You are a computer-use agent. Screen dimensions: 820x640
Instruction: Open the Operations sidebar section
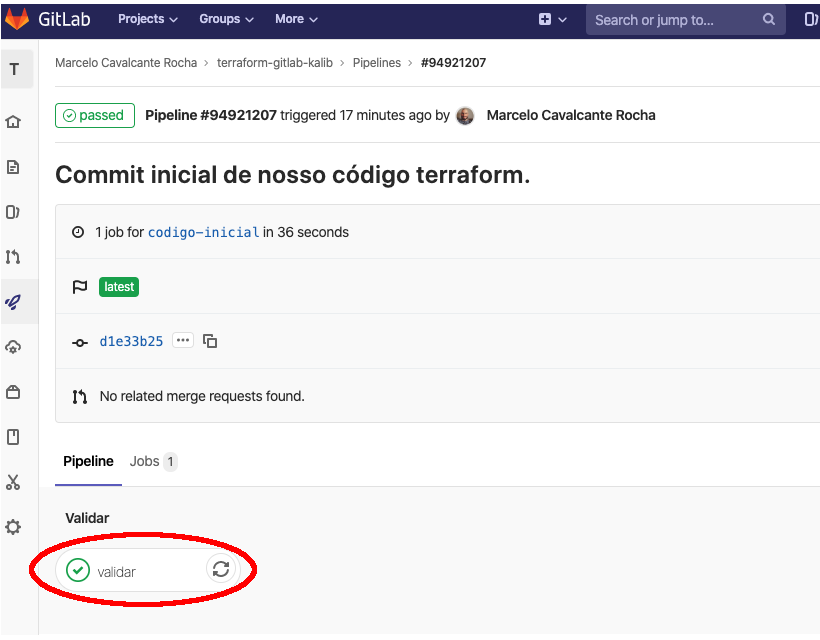tap(14, 346)
